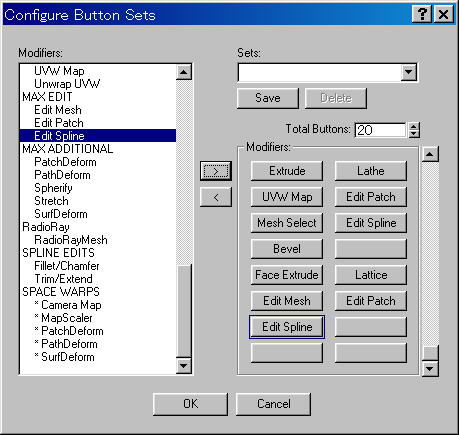Click the modifier list scroll-up arrow

[184, 72]
